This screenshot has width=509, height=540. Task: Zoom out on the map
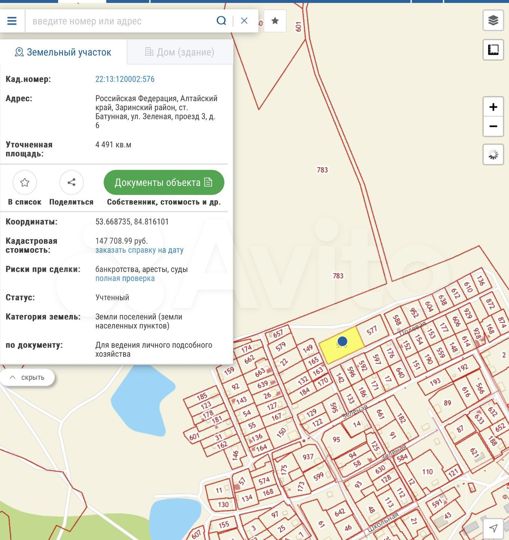(x=493, y=126)
